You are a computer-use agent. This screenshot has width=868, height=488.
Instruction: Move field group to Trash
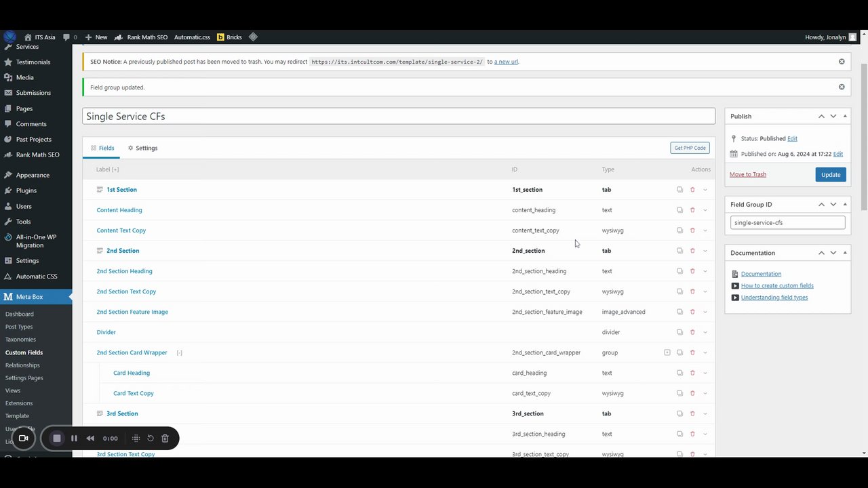748,174
